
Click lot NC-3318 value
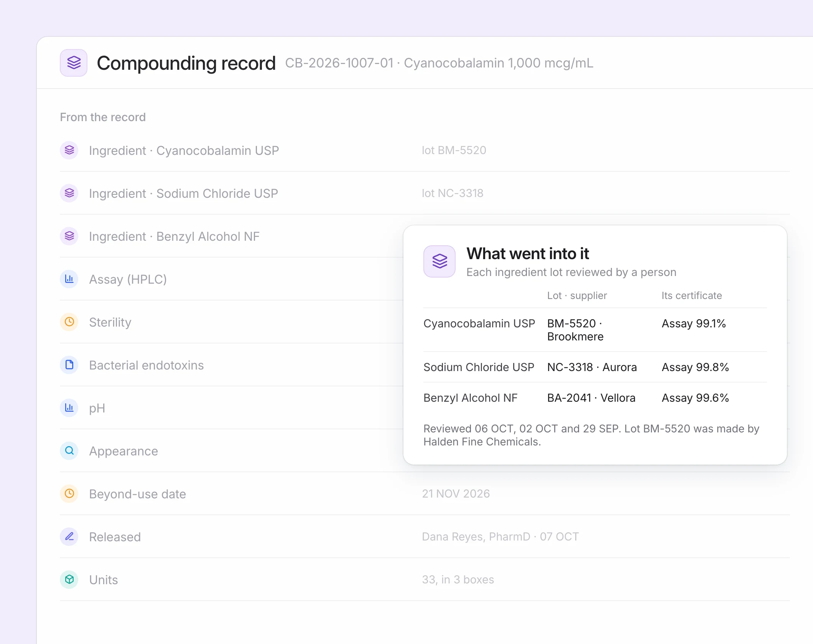[453, 193]
